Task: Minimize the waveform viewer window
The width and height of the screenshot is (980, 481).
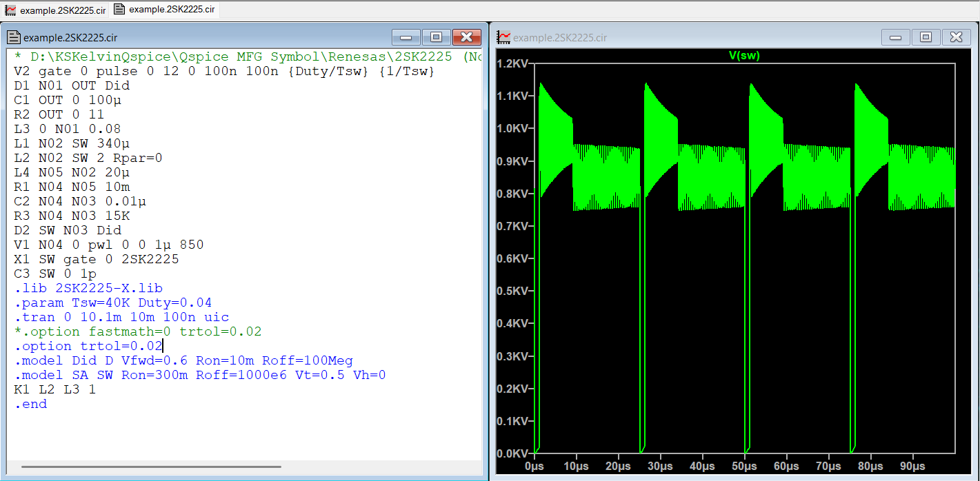Action: pos(896,37)
